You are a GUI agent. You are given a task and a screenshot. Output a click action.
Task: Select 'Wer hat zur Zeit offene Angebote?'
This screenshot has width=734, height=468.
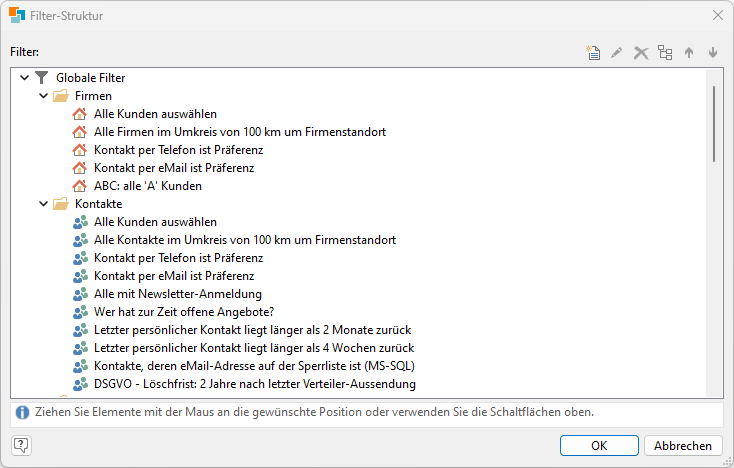click(x=183, y=312)
